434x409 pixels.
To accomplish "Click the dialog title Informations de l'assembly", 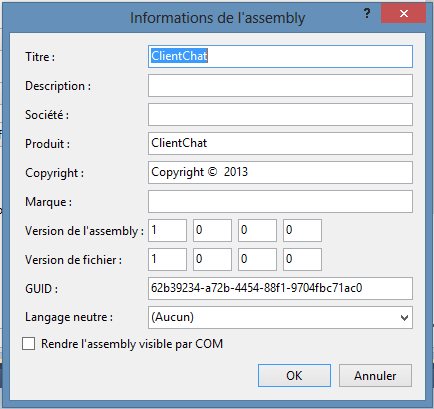I will (217, 18).
